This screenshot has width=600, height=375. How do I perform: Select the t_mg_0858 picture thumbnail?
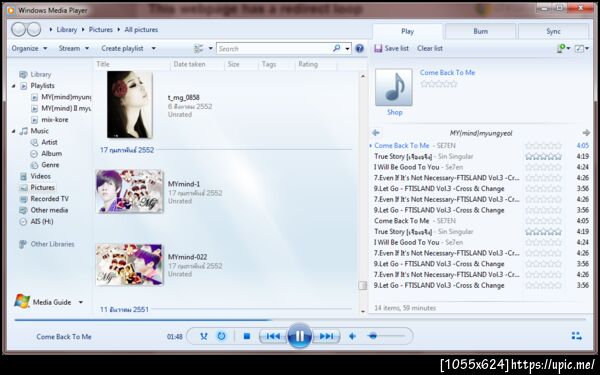130,104
